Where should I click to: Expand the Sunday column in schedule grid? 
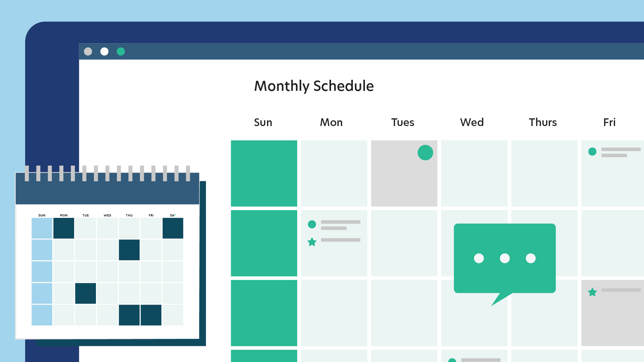point(263,122)
